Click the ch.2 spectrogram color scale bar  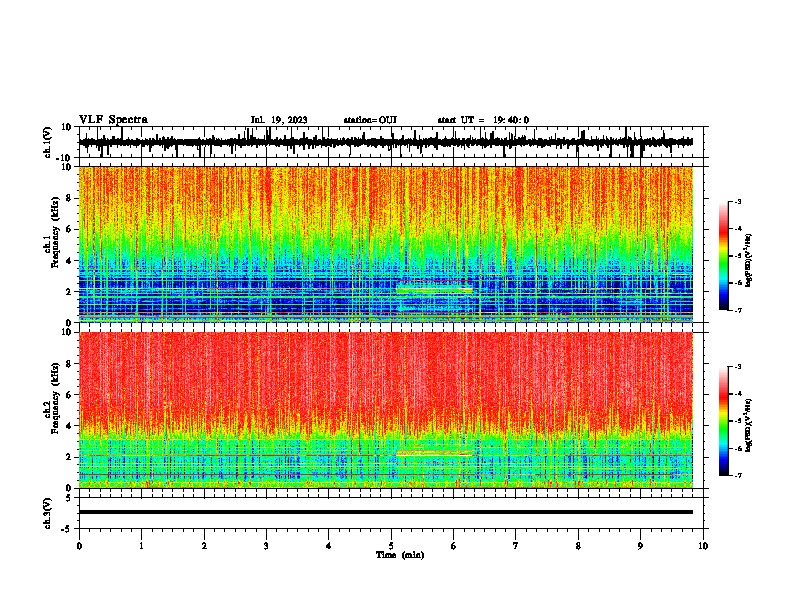(x=723, y=421)
